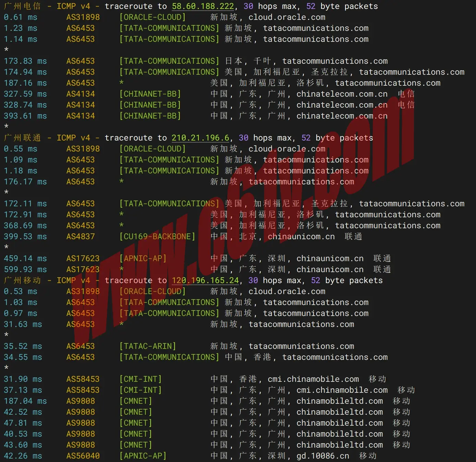The height and width of the screenshot is (462, 476).
Task: Select the 42.52 ms latency value
Action: [23, 412]
